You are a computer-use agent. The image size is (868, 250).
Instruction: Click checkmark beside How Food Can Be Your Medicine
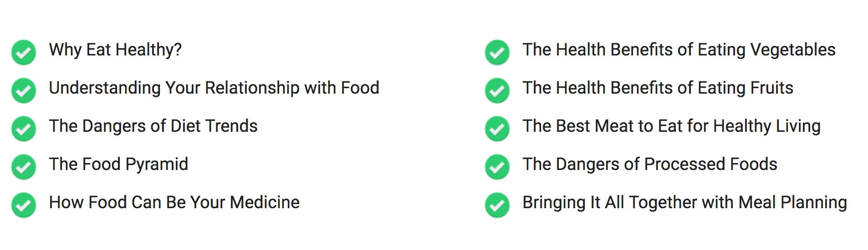click(x=24, y=205)
